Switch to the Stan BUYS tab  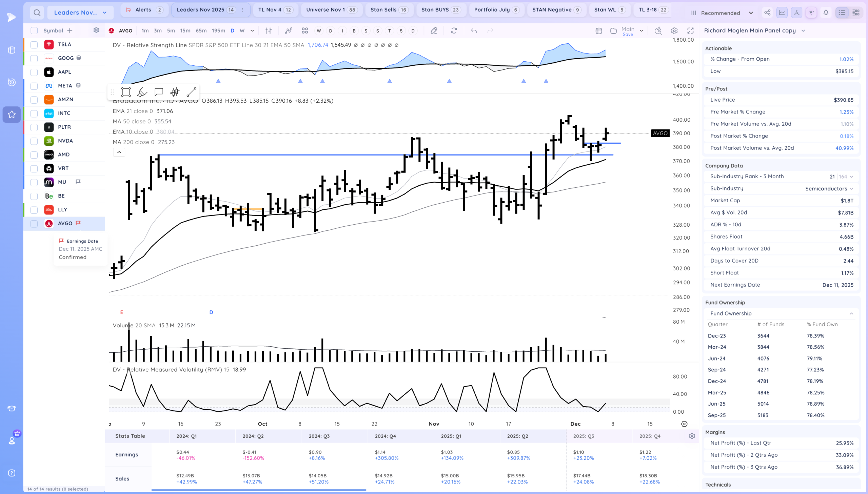click(x=440, y=10)
